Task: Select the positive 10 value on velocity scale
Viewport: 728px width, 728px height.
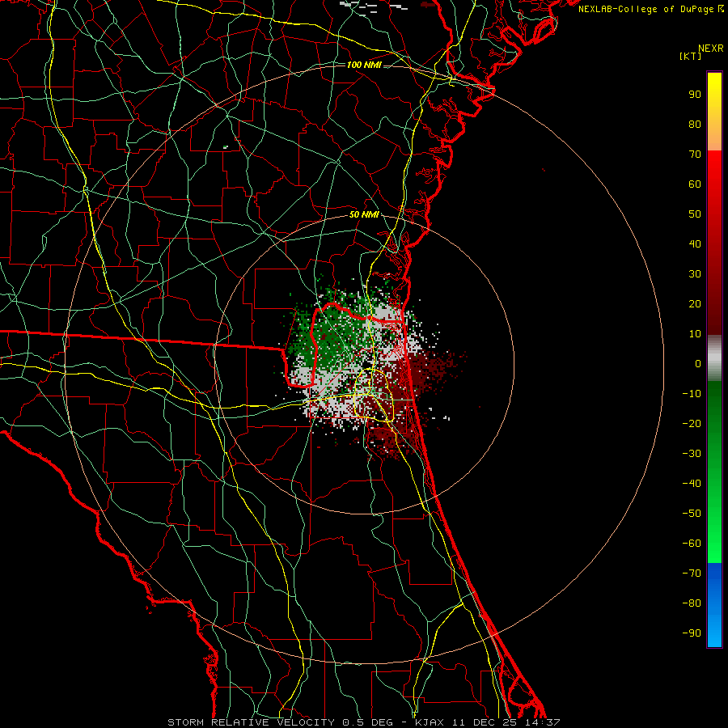Action: [x=695, y=334]
